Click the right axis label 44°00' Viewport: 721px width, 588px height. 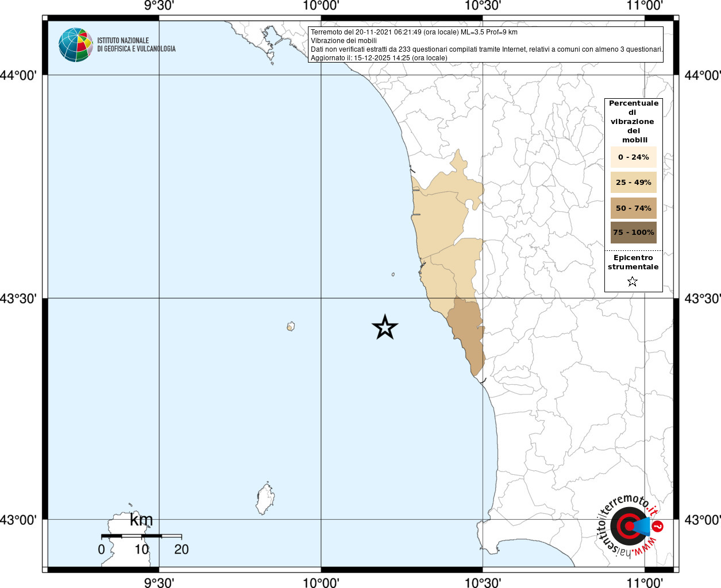pyautogui.click(x=703, y=75)
